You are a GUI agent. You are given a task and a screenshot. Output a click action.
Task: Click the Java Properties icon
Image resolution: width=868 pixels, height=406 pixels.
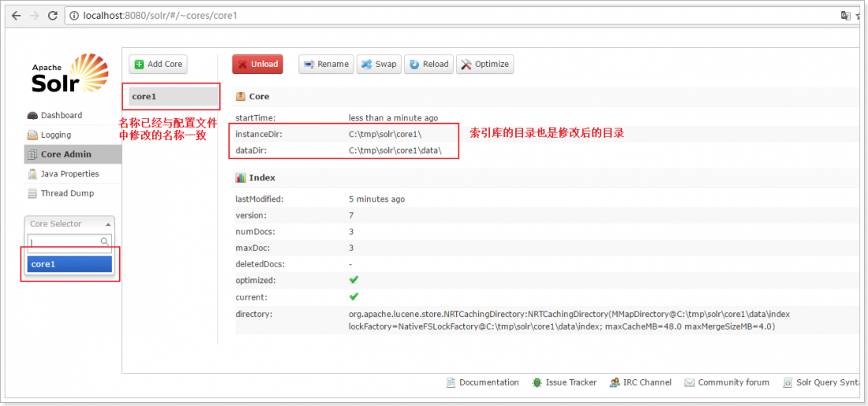click(32, 173)
